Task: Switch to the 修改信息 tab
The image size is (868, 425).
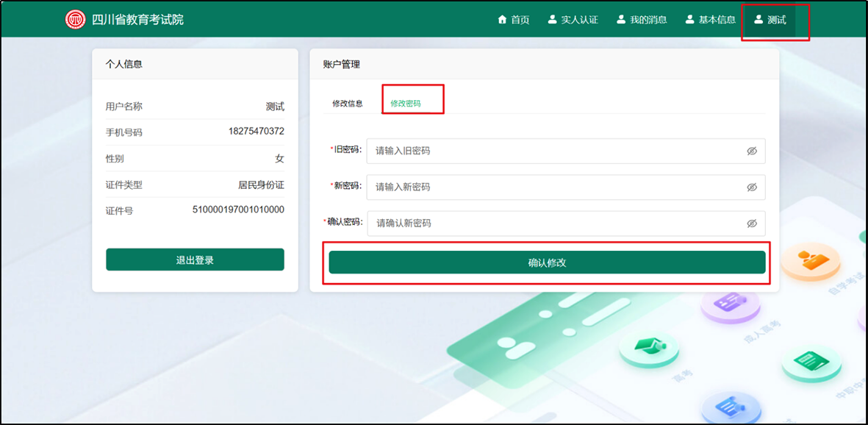Action: click(x=347, y=104)
